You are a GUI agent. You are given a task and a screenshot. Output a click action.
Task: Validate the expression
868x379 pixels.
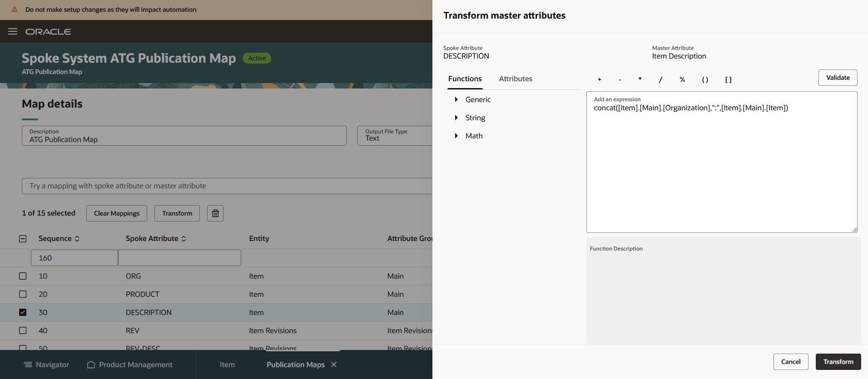pos(838,78)
